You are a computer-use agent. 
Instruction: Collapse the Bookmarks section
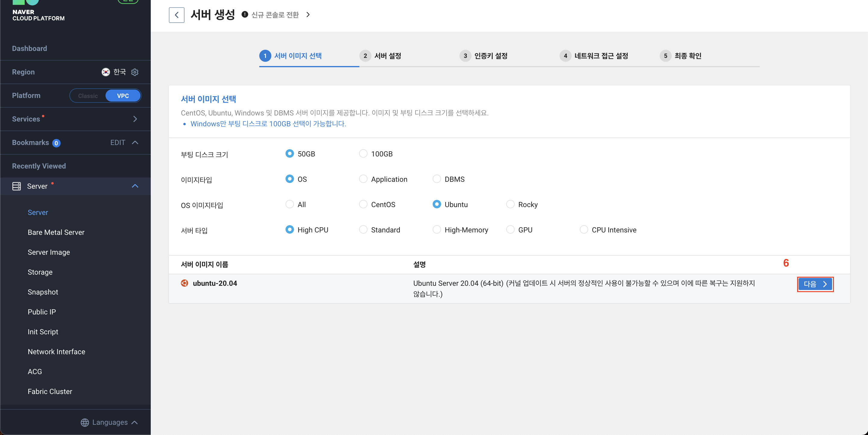[x=135, y=143]
